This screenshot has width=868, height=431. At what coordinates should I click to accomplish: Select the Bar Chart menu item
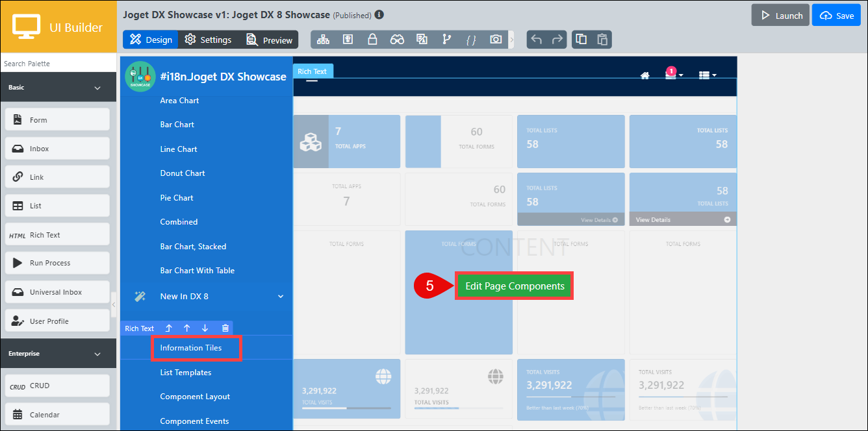click(177, 125)
